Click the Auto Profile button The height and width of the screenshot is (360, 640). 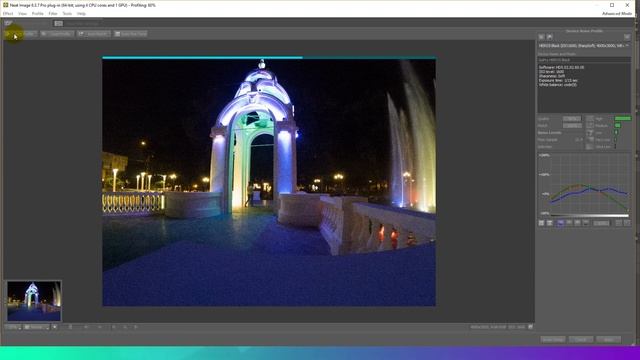click(20, 34)
